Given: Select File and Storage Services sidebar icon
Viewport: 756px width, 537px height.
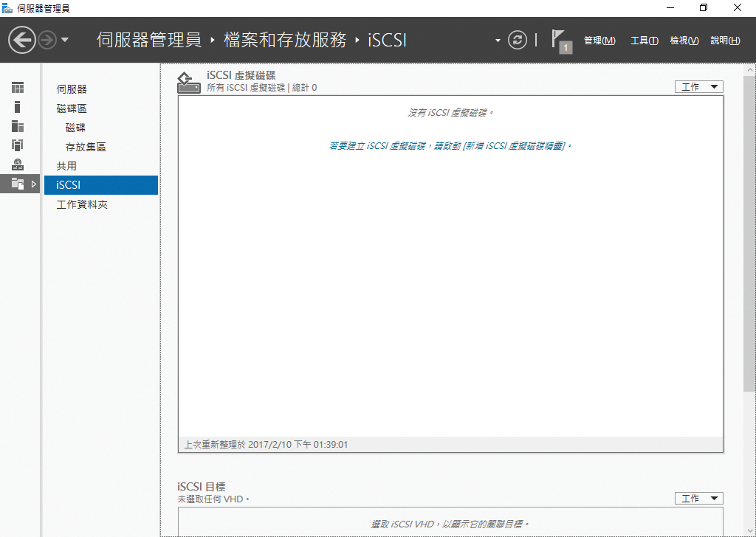Looking at the screenshot, I should pos(18,184).
